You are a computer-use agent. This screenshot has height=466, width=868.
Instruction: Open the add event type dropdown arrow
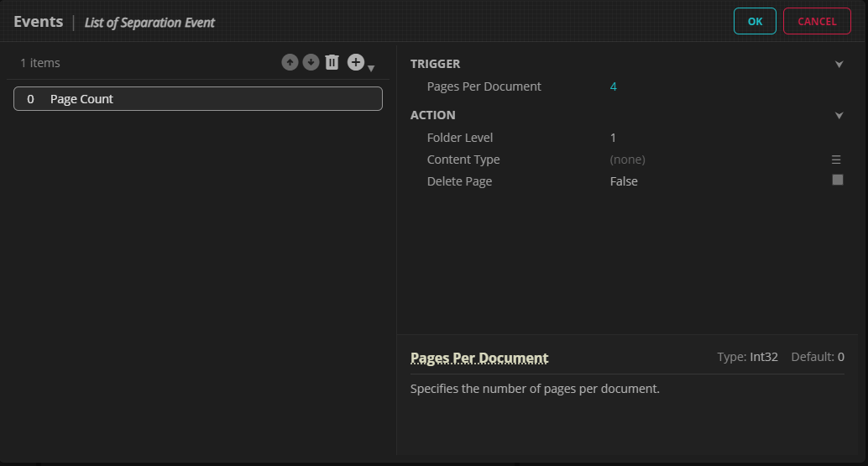point(371,68)
